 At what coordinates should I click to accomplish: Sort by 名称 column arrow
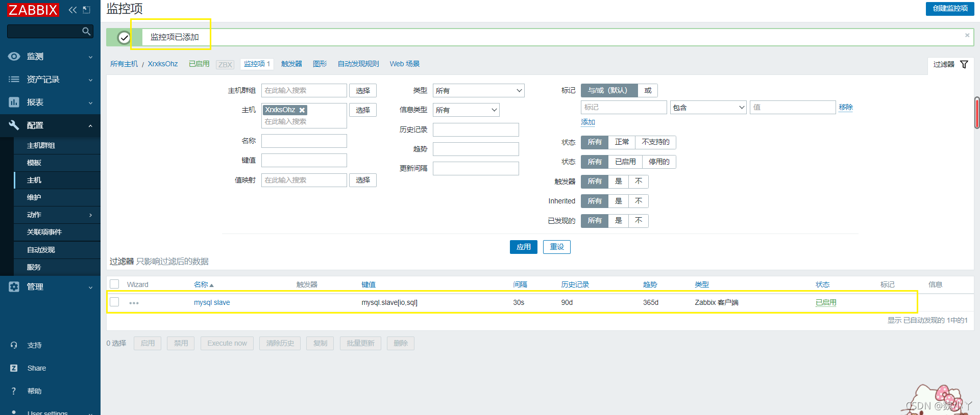pyautogui.click(x=211, y=285)
